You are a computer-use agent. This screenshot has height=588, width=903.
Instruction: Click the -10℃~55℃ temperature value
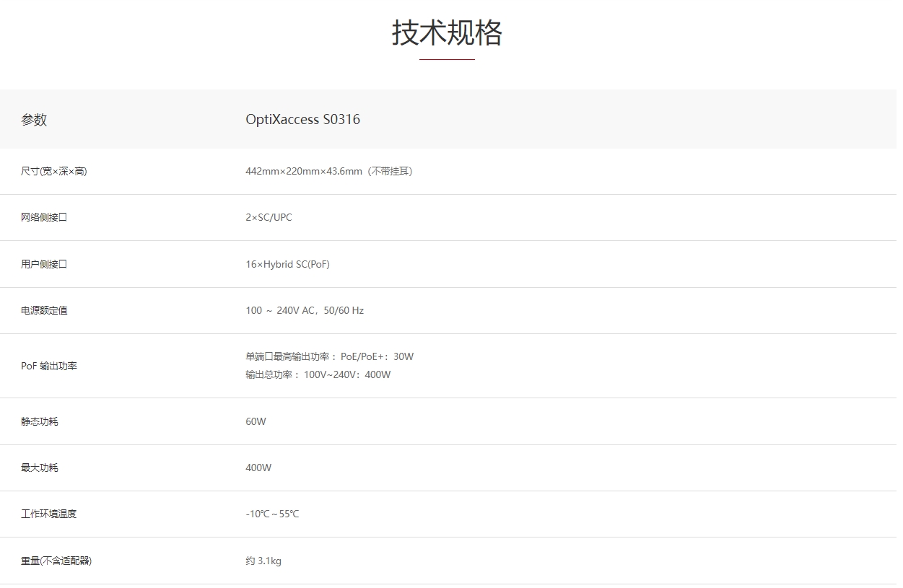pos(272,514)
